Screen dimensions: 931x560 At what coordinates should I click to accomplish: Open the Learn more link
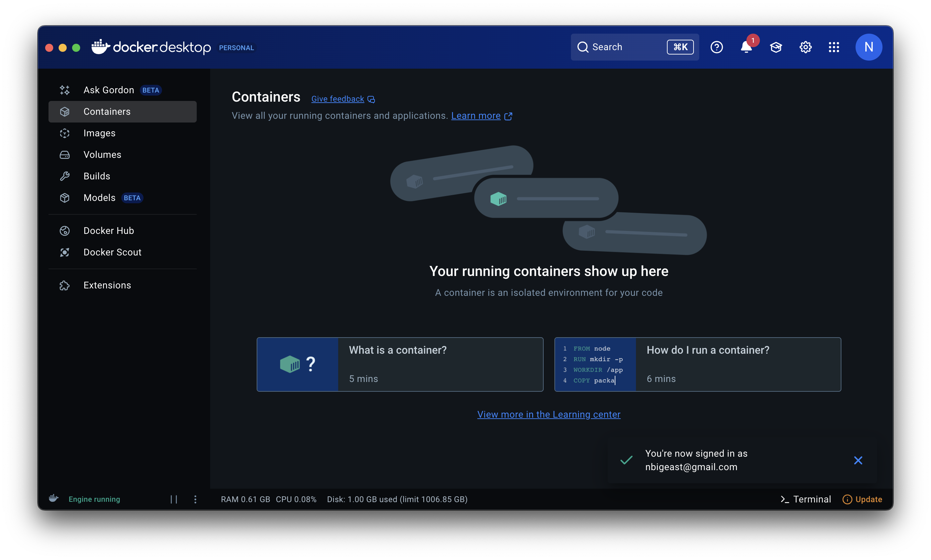[476, 115]
